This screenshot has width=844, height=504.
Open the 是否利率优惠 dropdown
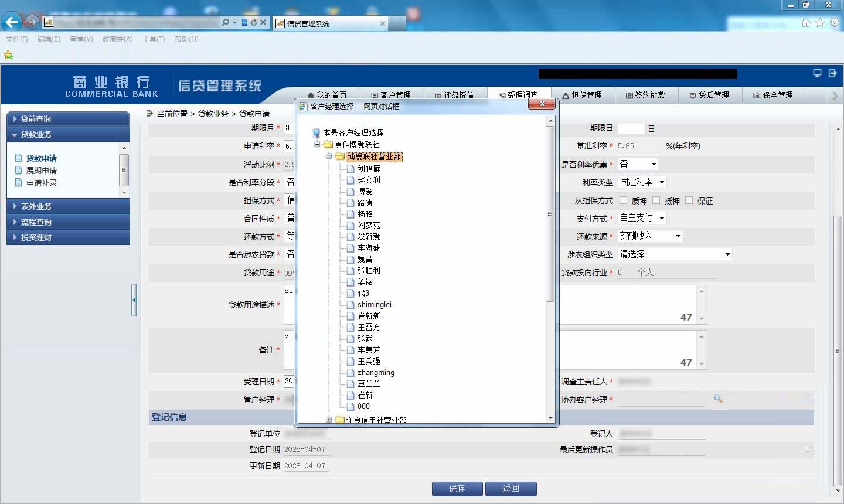click(x=638, y=164)
